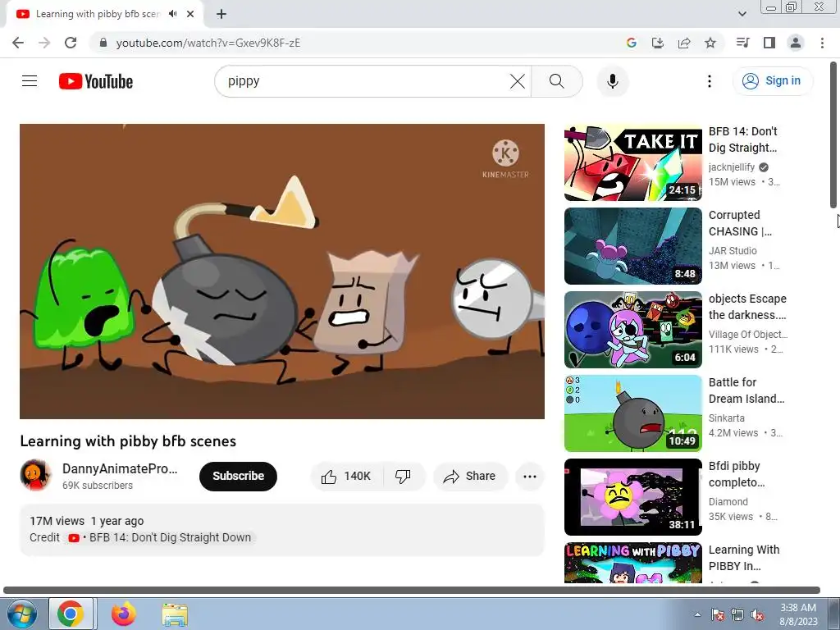Go back to previous page
The height and width of the screenshot is (630, 840).
18,43
